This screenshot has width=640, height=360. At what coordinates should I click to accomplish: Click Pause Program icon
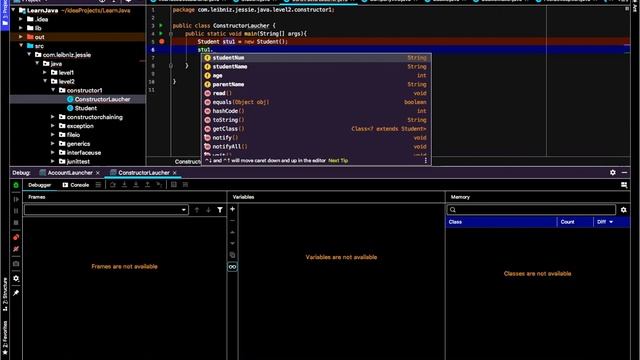(x=16, y=211)
